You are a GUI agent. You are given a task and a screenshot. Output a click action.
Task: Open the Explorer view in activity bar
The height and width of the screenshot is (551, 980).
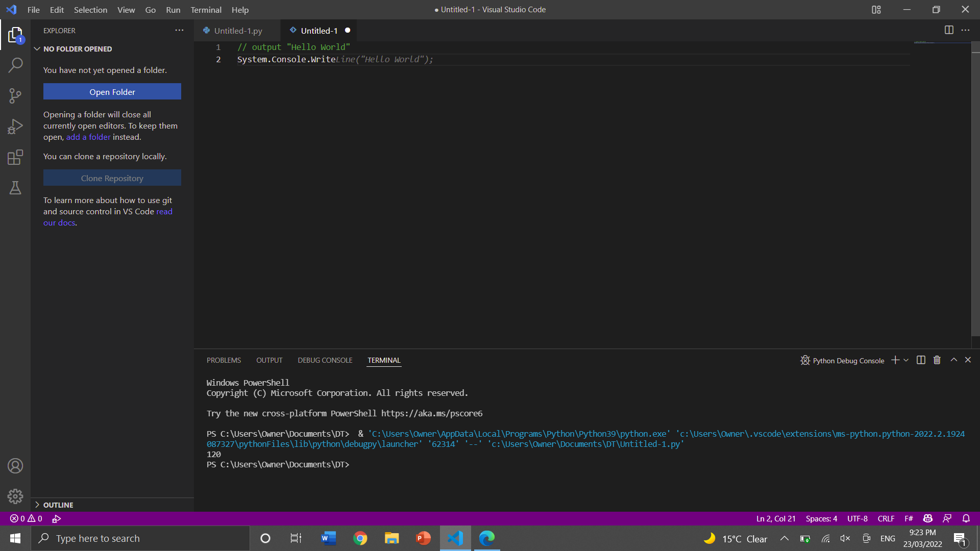point(15,35)
